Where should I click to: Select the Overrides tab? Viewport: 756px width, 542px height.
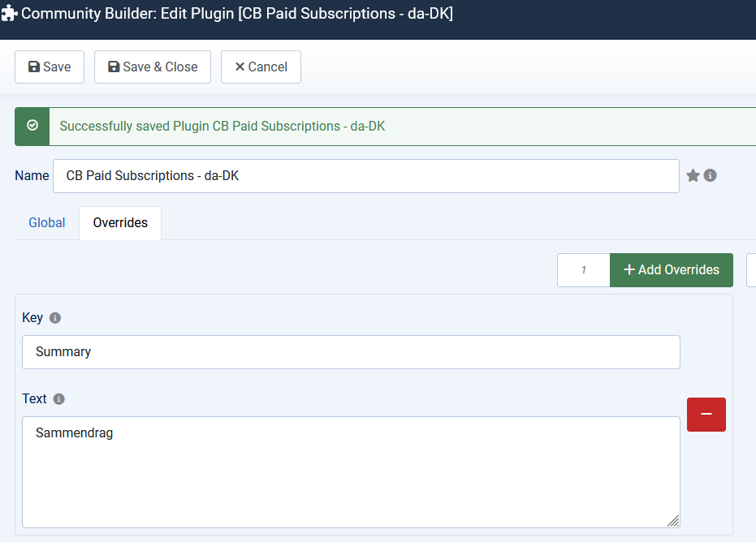click(x=120, y=222)
